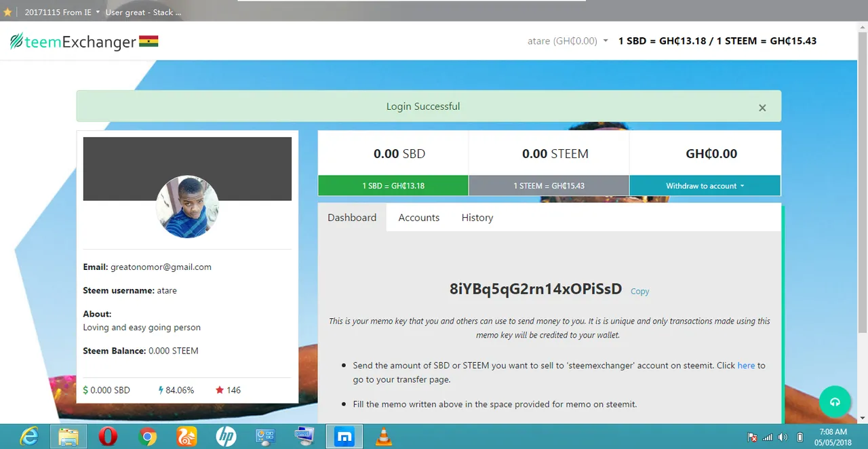This screenshot has height=449, width=868.
Task: Click 'Steem username: atare' text
Action: (x=130, y=290)
